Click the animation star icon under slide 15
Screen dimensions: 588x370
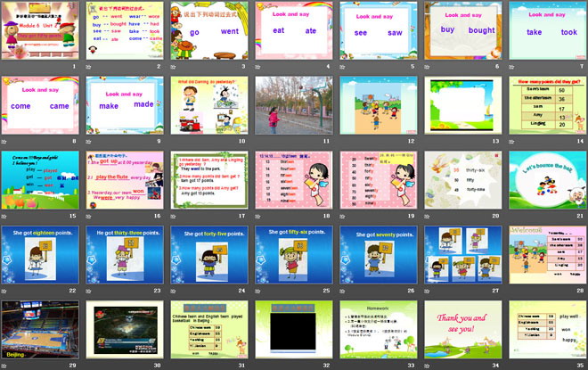coord(4,216)
